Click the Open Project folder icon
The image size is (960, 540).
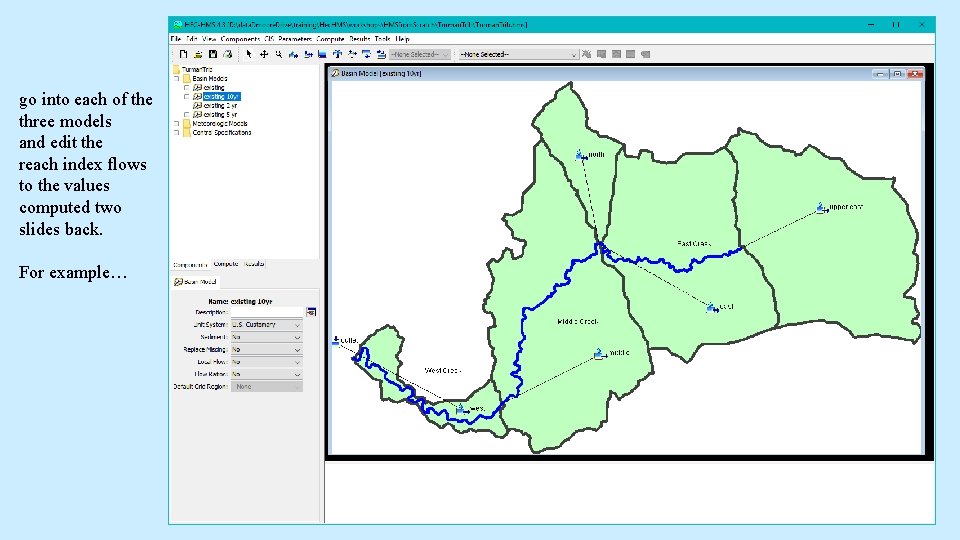tap(198, 54)
